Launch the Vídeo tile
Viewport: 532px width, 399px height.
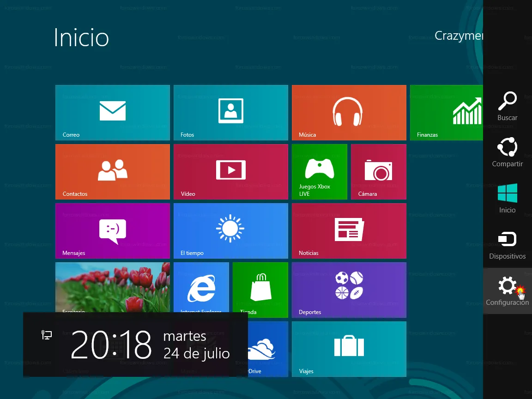(231, 172)
